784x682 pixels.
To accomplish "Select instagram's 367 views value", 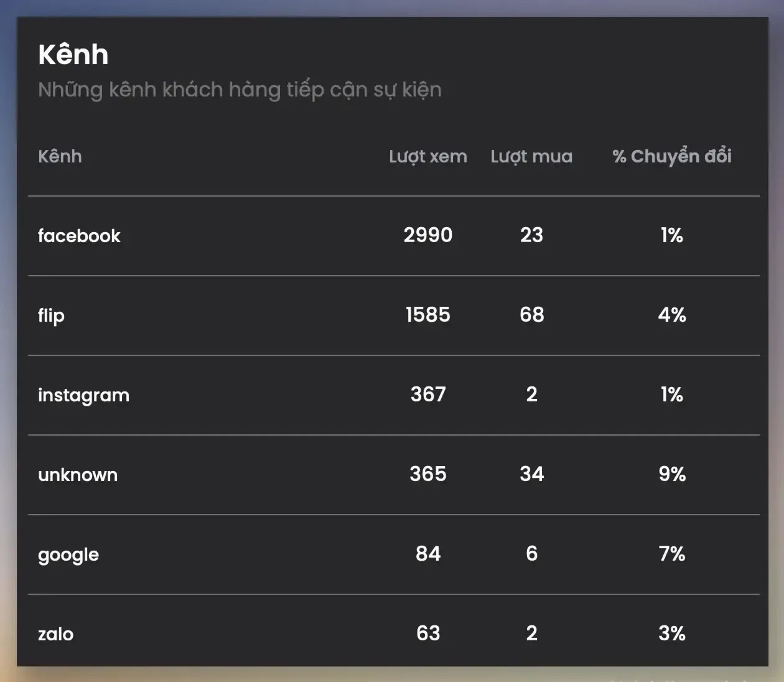I will click(427, 395).
